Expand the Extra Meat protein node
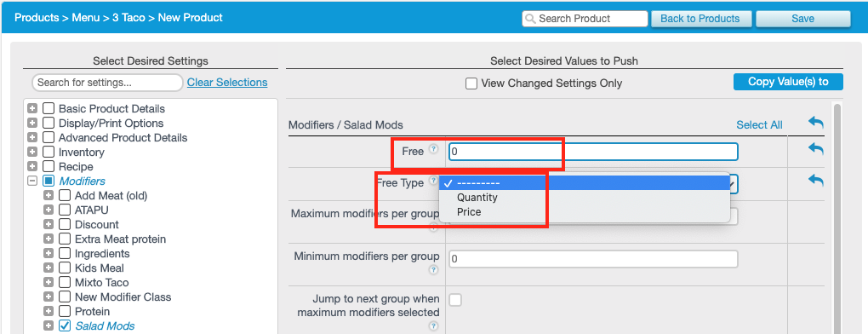Viewport: 868px width, 334px height. tap(49, 239)
